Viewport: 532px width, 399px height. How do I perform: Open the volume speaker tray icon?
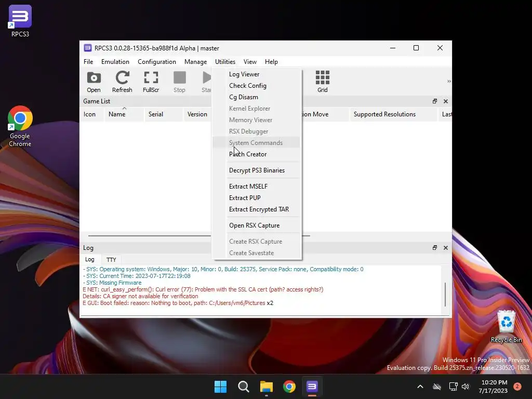point(465,387)
